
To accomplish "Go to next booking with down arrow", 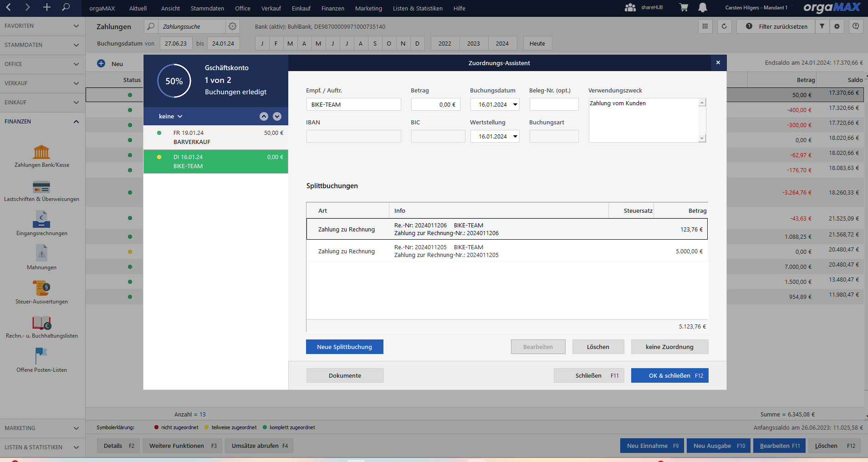I will click(x=277, y=117).
